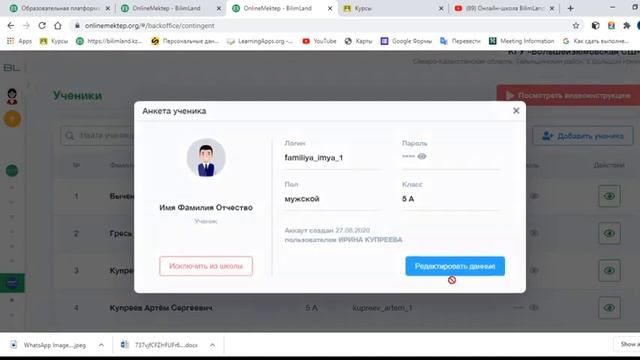Click the student search field
The height and width of the screenshot is (360, 640).
pyautogui.click(x=98, y=136)
